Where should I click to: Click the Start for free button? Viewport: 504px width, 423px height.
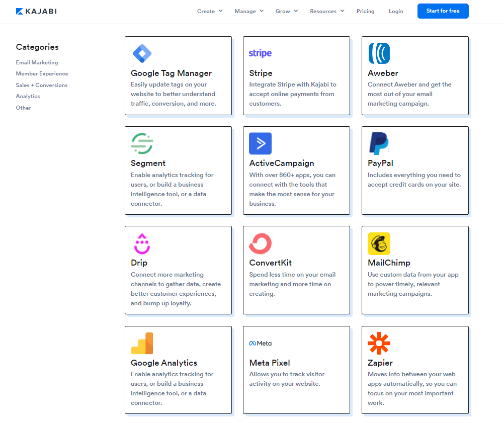pos(443,11)
